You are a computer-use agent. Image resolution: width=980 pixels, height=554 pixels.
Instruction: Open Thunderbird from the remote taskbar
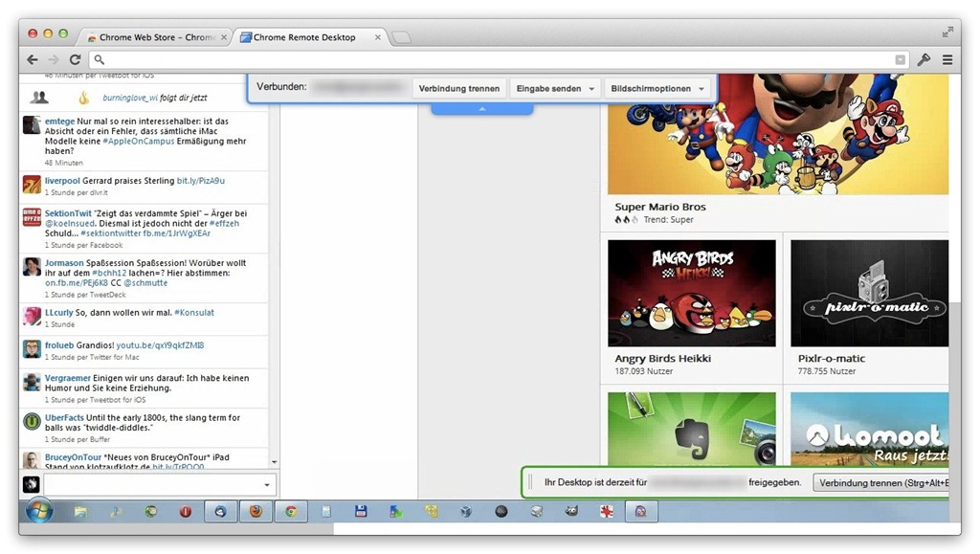coord(220,511)
